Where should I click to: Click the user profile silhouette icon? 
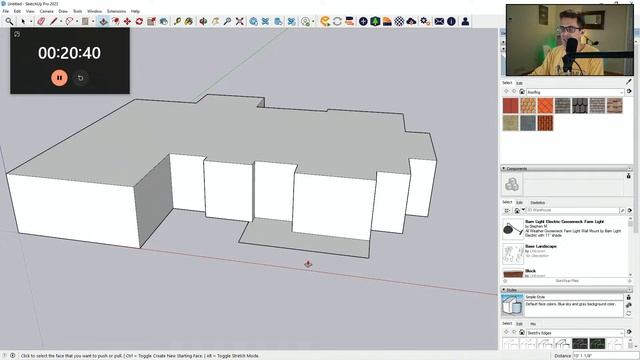465,21
